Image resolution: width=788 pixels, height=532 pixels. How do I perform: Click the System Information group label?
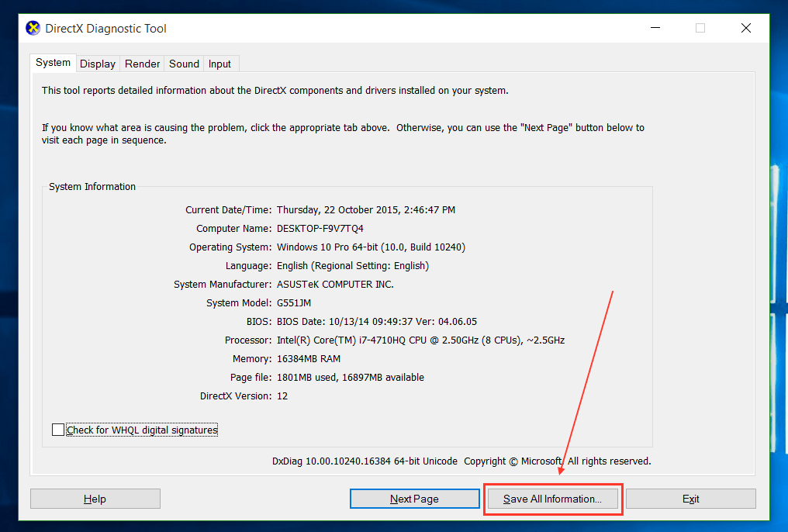tap(92, 186)
